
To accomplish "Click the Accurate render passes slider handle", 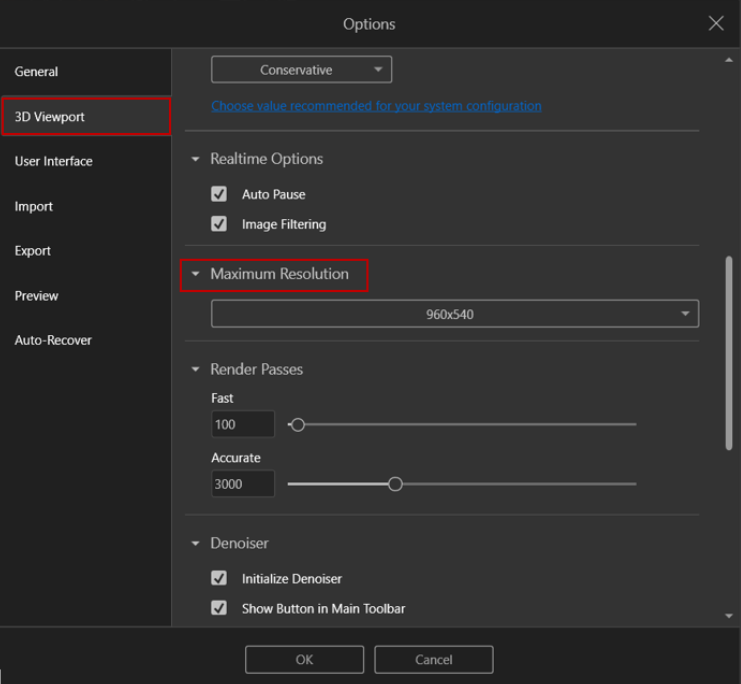I will point(395,484).
